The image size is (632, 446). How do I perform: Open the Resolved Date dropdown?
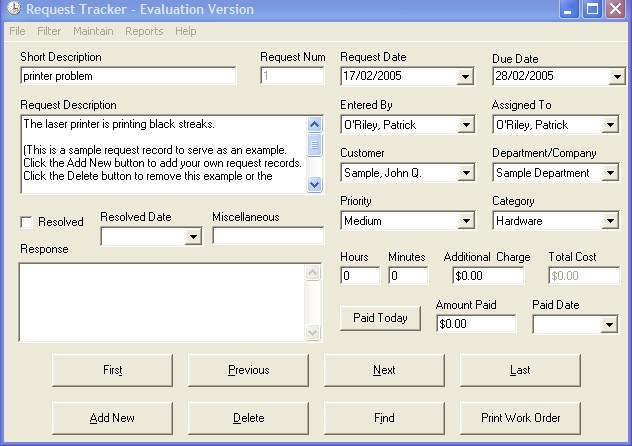tap(193, 237)
